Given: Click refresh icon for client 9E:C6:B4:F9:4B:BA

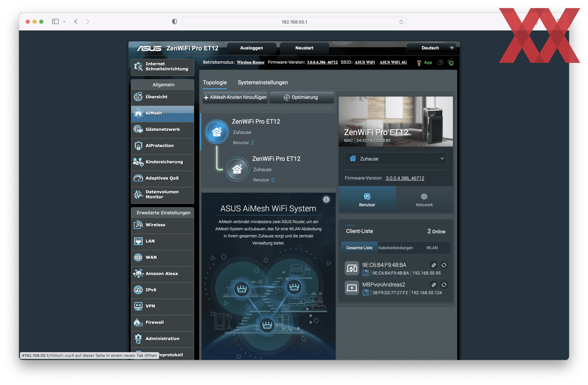Looking at the screenshot, I should (x=444, y=265).
